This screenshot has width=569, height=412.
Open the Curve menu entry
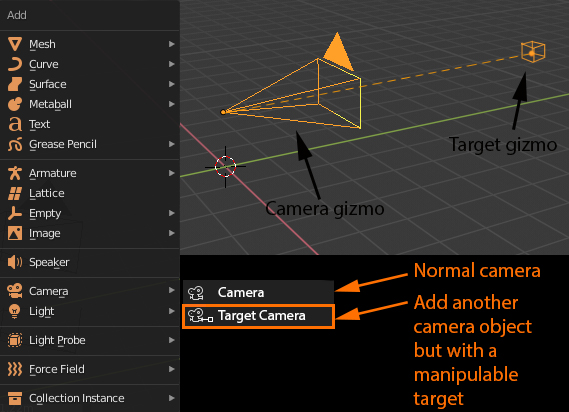pos(90,64)
